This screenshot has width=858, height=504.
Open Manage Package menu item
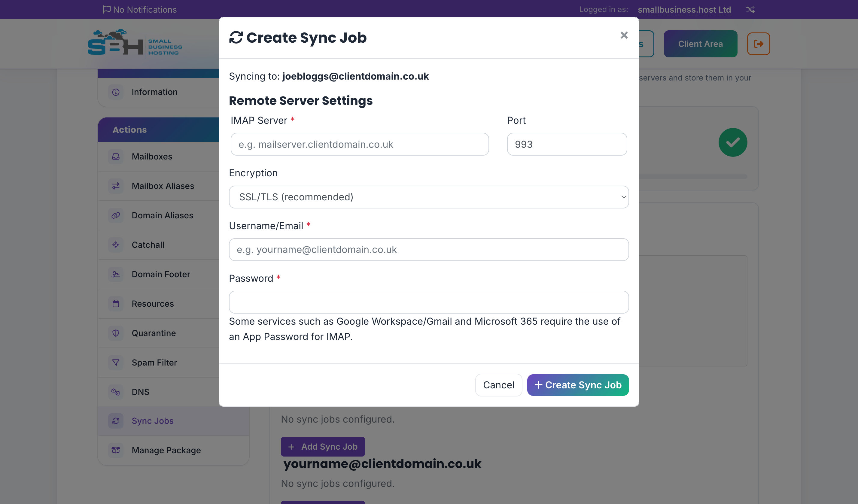click(x=174, y=450)
